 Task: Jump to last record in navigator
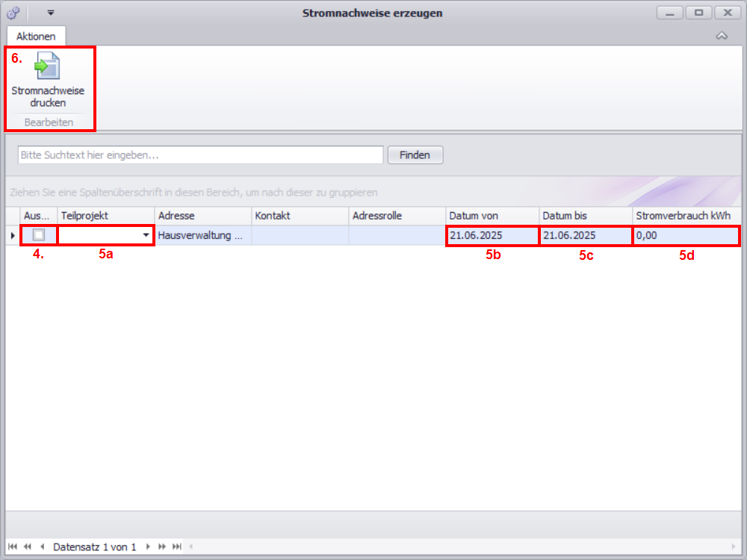[x=177, y=547]
